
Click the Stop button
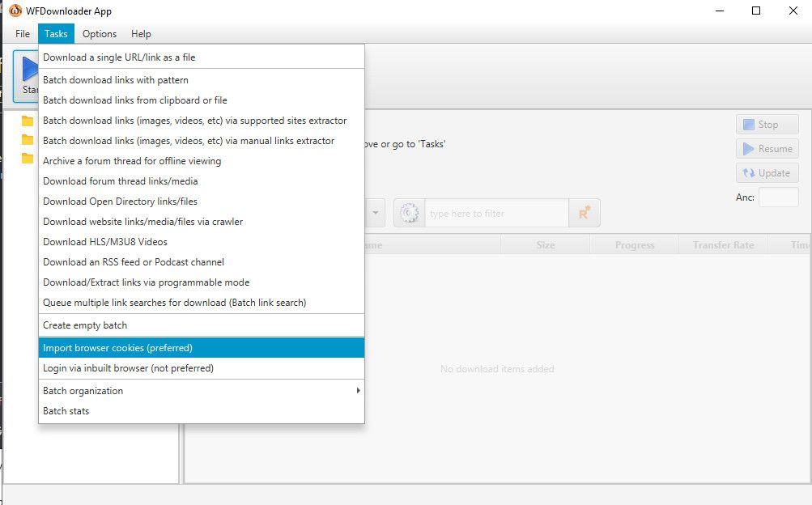[767, 124]
